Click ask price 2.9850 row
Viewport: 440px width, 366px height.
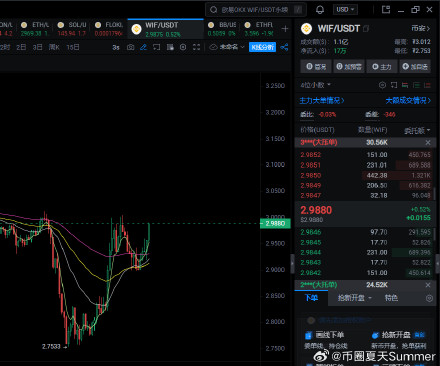click(365, 175)
